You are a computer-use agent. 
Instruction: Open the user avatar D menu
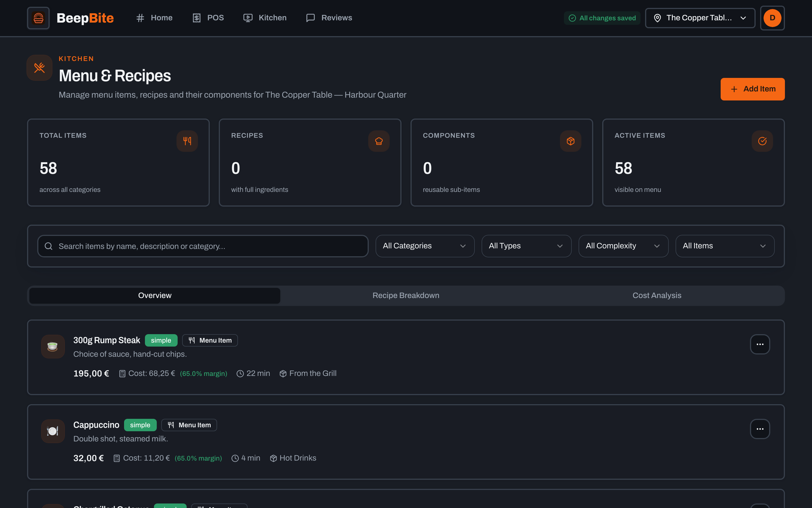tap(772, 18)
